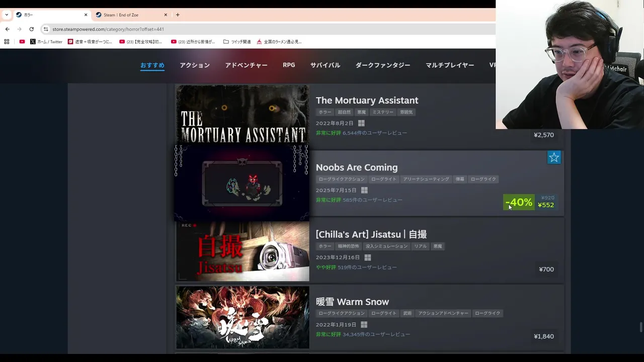Click the Warm Snow thumbnail image

(x=243, y=317)
